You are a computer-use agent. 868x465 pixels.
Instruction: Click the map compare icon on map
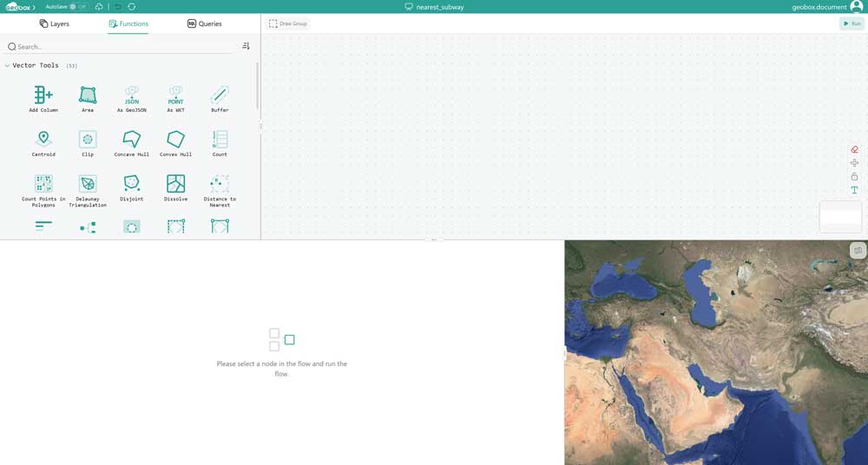(858, 250)
